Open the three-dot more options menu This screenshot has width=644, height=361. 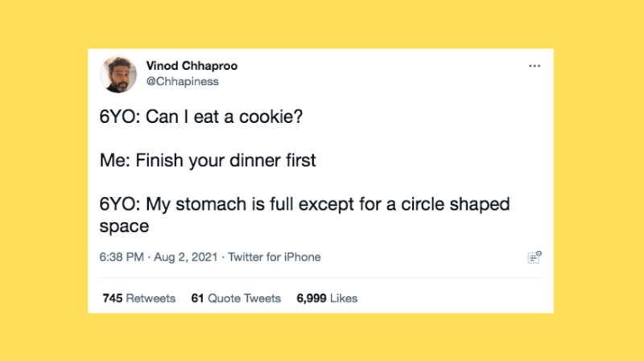tap(535, 66)
